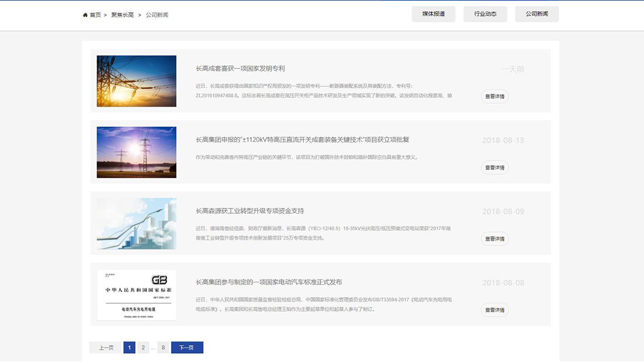Screen dimensions: 644x362
Task: Open page 8 of the news list
Action: pos(163,347)
